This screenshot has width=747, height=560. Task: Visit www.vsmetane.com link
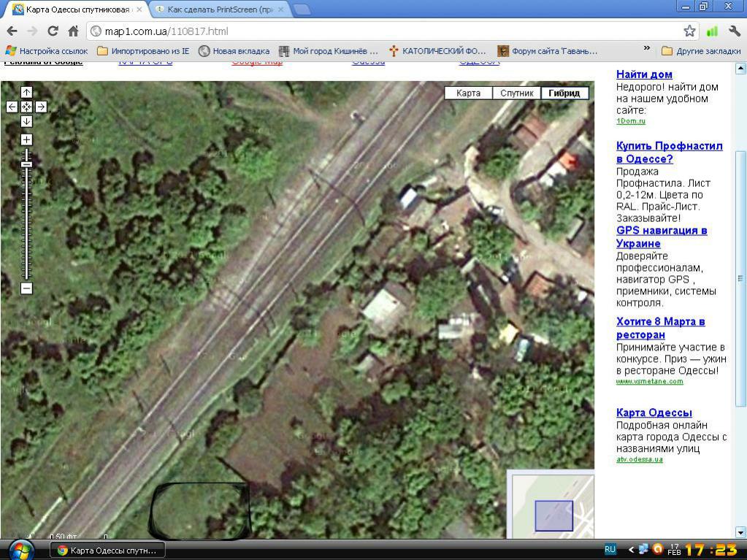(649, 381)
